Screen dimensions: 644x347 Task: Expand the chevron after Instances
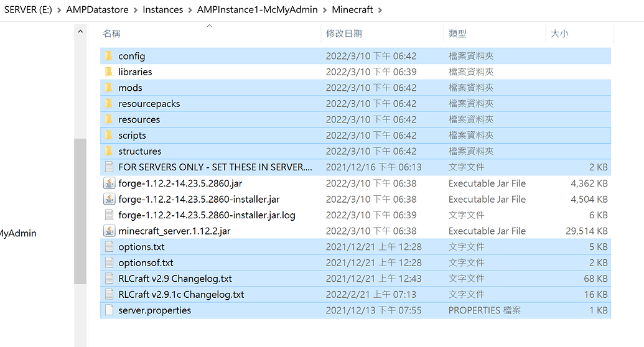(190, 10)
